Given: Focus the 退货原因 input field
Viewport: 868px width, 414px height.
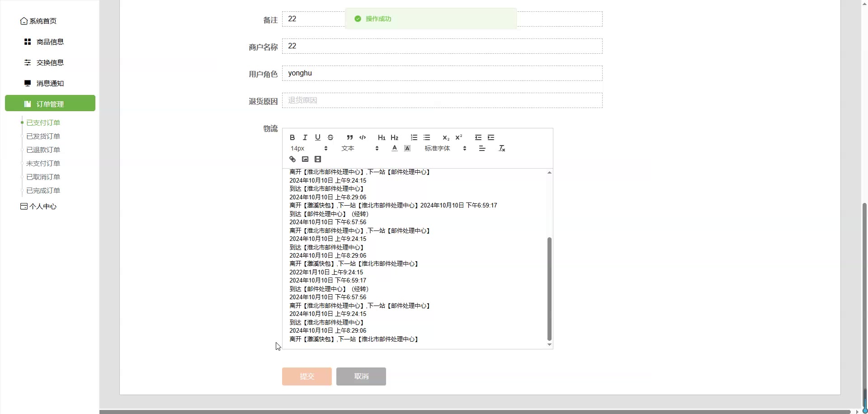Looking at the screenshot, I should (442, 100).
